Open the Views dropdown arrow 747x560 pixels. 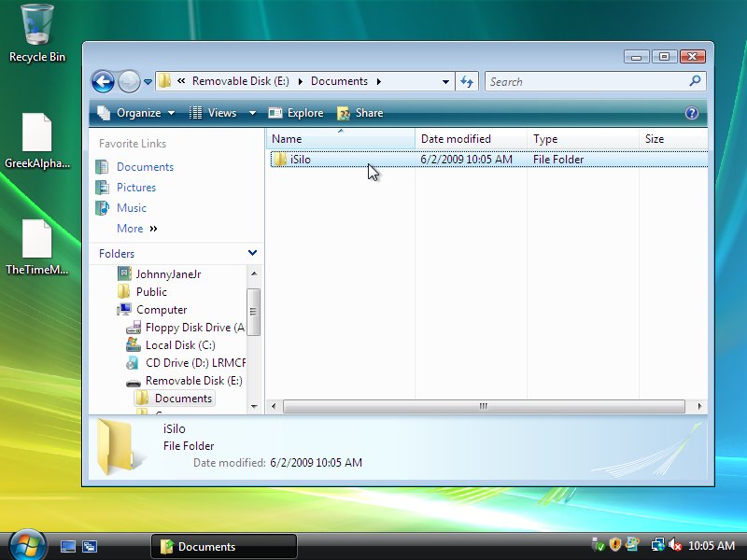click(252, 113)
